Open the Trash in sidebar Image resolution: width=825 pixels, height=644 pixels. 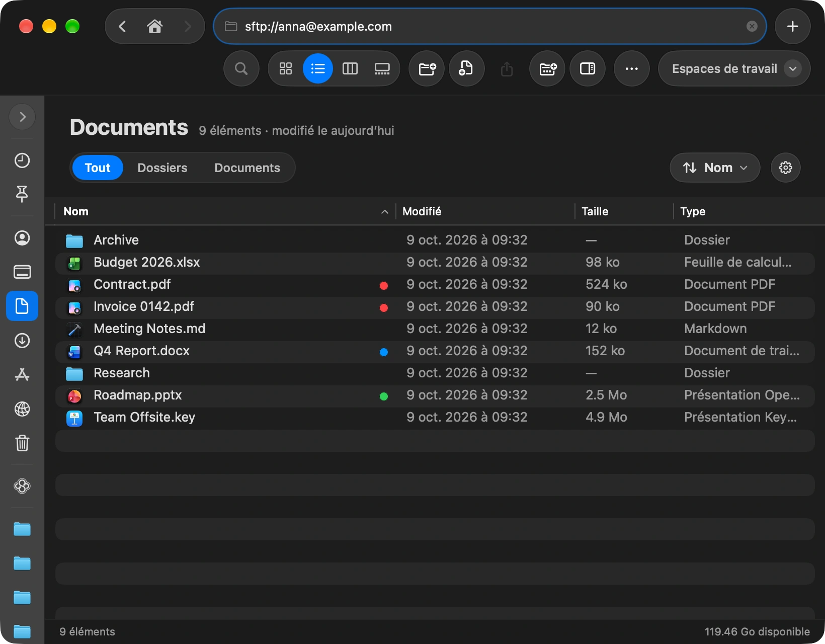coord(22,443)
